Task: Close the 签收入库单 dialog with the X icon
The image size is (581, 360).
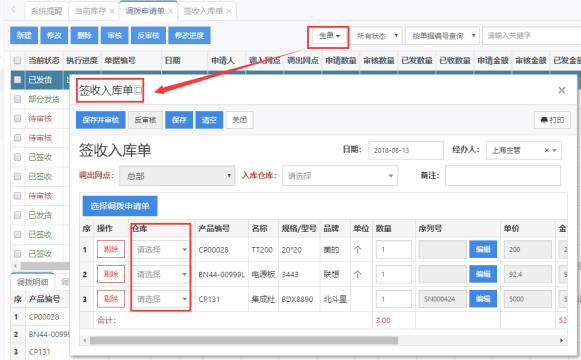Action: (562, 90)
